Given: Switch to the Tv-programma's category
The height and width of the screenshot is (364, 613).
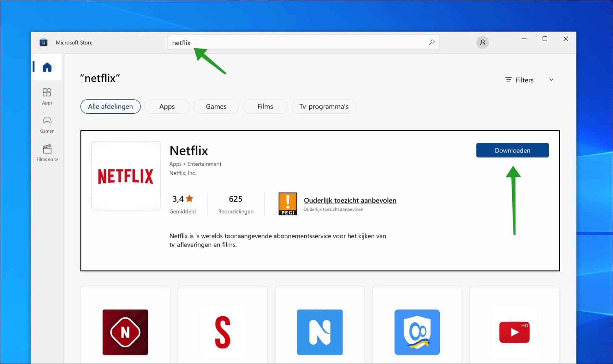Looking at the screenshot, I should (324, 106).
